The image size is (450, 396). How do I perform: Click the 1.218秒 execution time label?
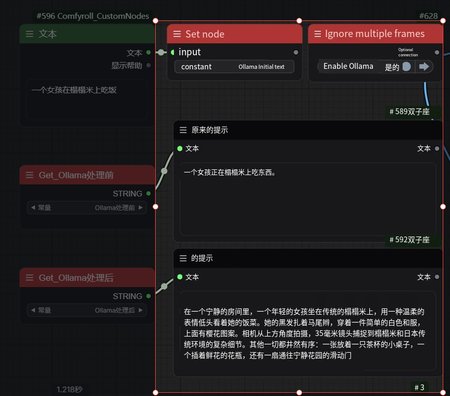point(70,389)
